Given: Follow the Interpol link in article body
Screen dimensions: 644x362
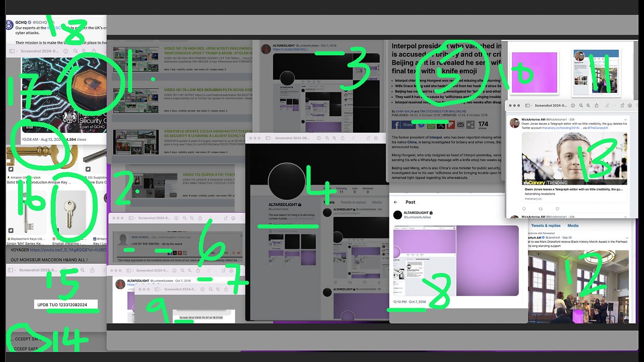Looking at the screenshot, I should coord(435,137).
